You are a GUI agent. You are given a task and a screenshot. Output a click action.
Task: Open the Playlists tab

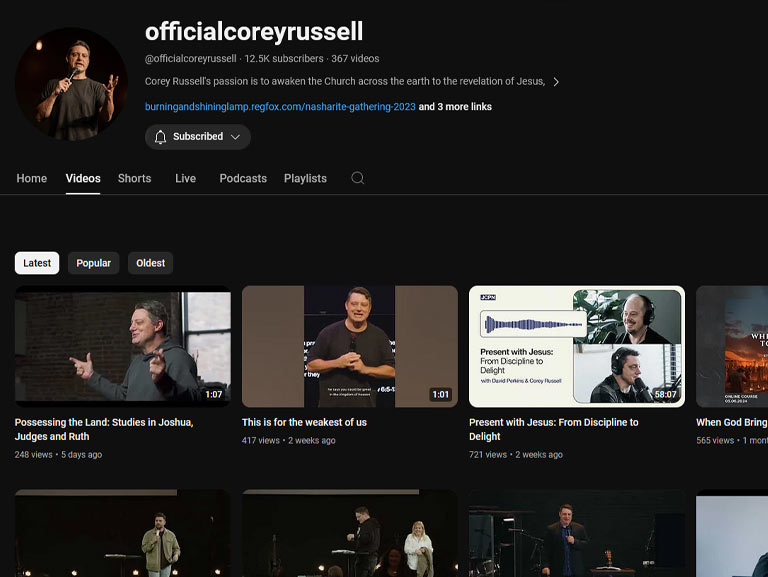pos(305,178)
